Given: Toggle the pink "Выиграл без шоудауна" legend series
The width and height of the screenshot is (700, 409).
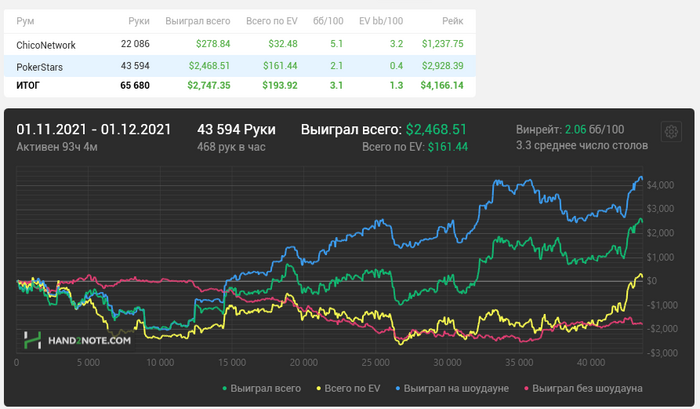Looking at the screenshot, I should [583, 388].
